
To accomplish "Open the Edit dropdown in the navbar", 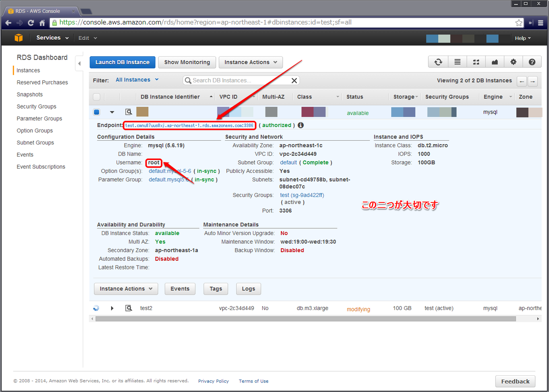I will (x=87, y=38).
